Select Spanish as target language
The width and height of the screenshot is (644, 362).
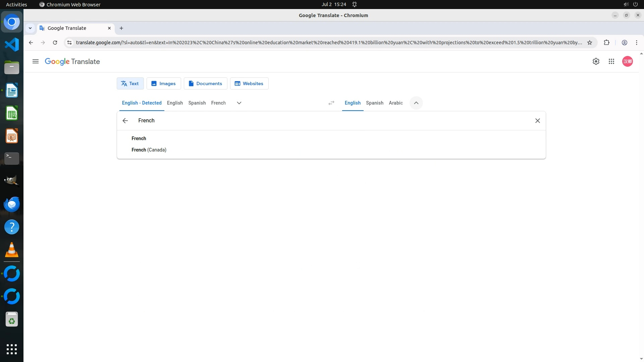click(374, 103)
